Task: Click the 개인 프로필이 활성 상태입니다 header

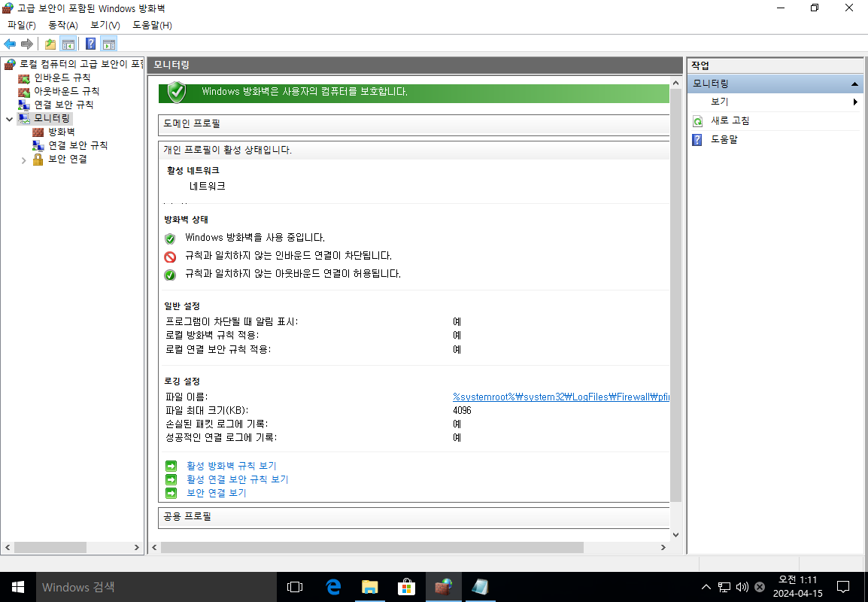Action: tap(414, 150)
